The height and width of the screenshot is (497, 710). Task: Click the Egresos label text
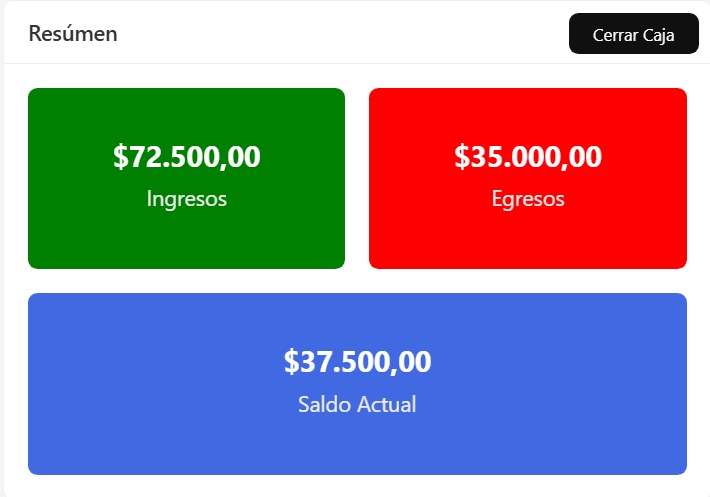(528, 199)
